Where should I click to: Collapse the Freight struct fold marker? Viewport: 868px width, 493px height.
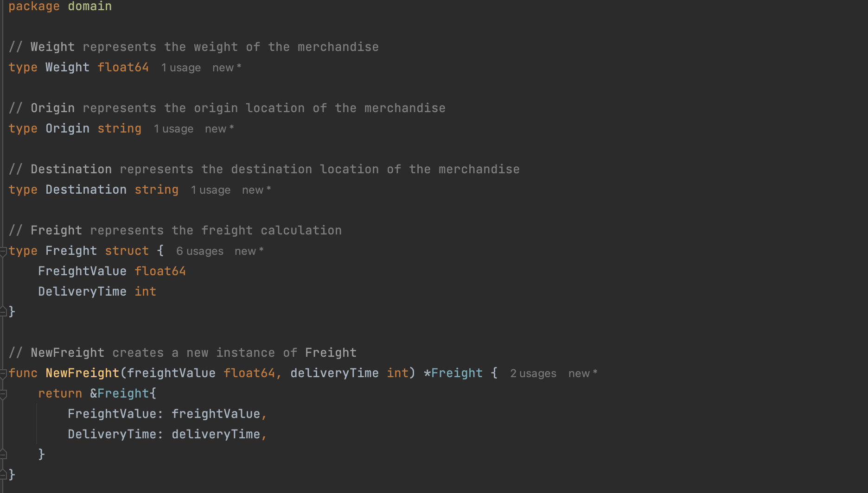[x=3, y=252]
